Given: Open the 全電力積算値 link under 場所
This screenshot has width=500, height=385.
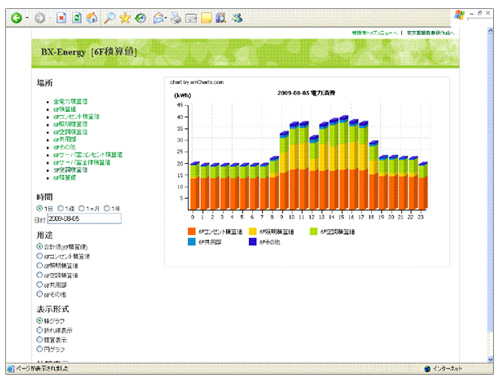Looking at the screenshot, I should click(x=71, y=101).
